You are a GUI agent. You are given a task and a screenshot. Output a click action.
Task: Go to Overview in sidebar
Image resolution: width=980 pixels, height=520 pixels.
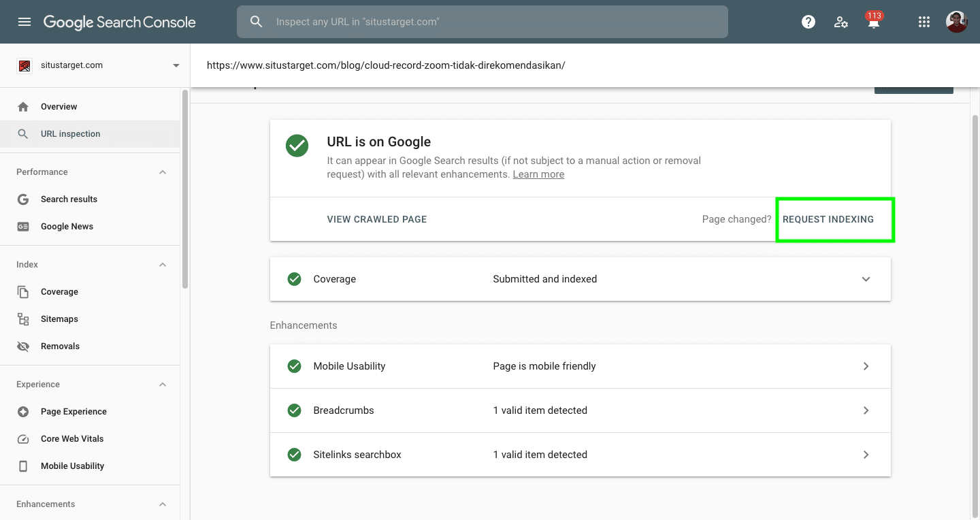pos(90,107)
